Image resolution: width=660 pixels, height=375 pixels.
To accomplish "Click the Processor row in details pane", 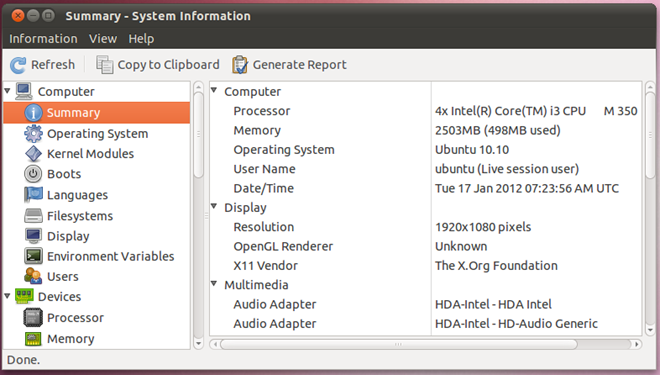I will 426,111.
